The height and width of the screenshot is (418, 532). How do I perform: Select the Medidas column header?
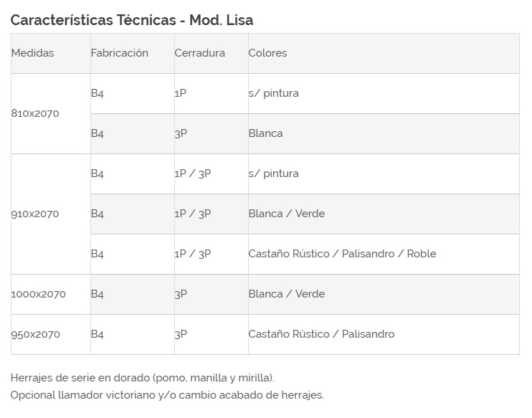pyautogui.click(x=32, y=53)
